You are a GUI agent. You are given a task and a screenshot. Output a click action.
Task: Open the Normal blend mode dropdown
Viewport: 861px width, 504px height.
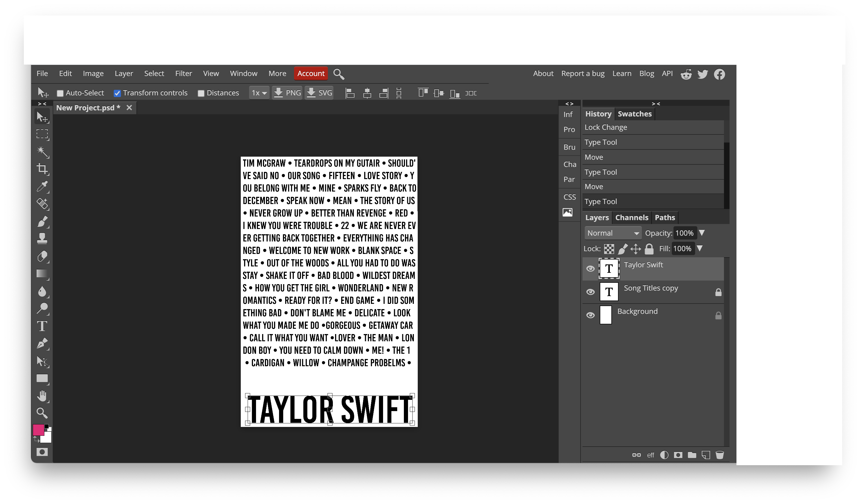613,233
